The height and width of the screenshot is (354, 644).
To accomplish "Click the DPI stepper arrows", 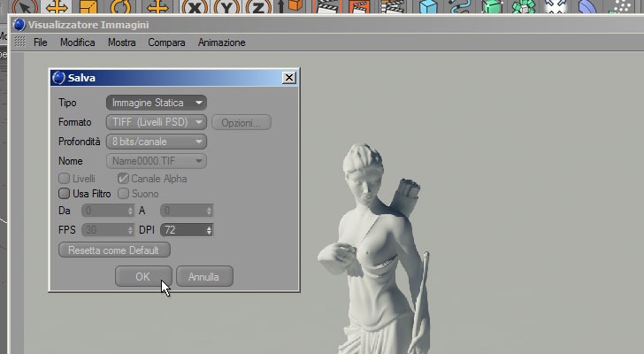I will pyautogui.click(x=209, y=230).
